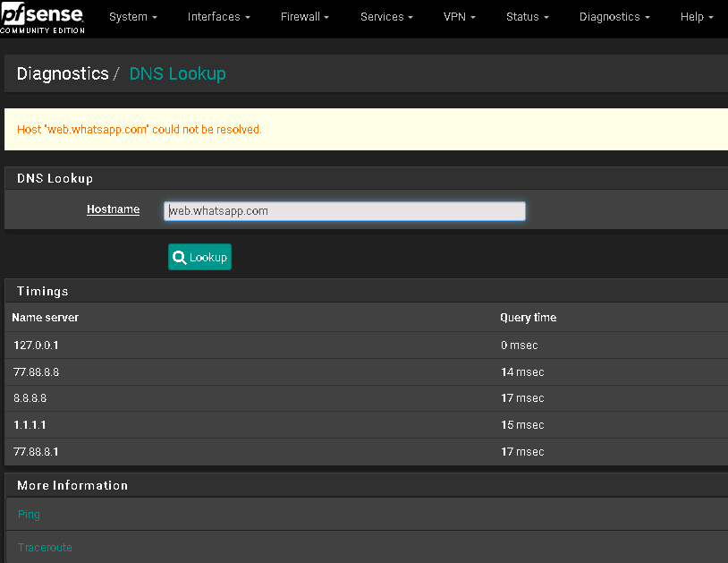Click the 15 msec query time

click(x=522, y=425)
